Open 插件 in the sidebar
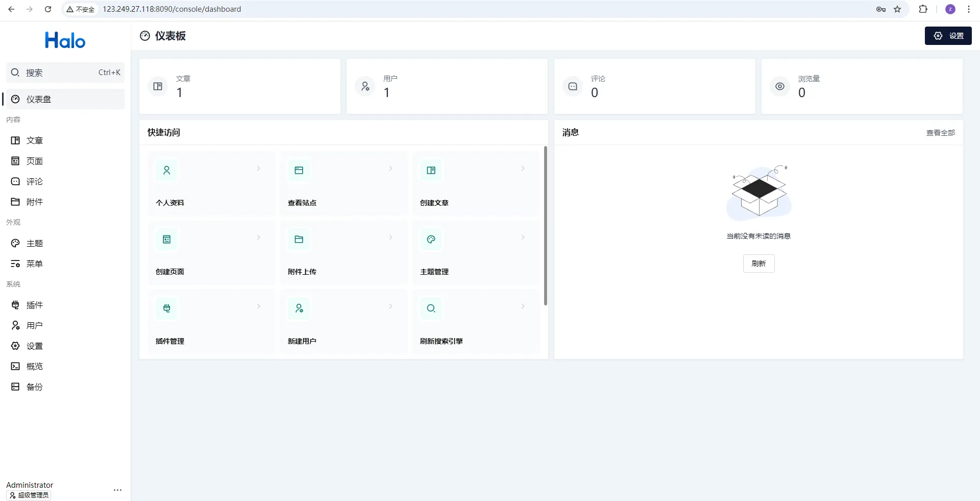Viewport: 980px width, 501px height. pyautogui.click(x=65, y=305)
